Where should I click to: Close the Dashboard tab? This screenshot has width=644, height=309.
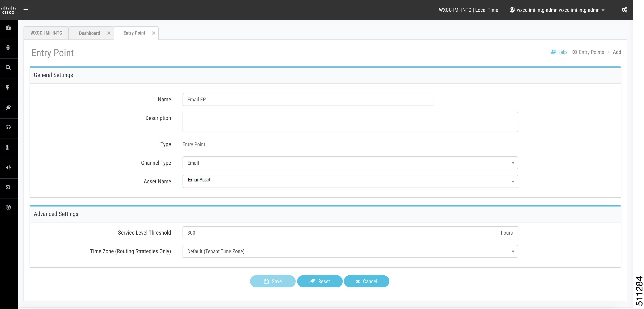pos(109,33)
